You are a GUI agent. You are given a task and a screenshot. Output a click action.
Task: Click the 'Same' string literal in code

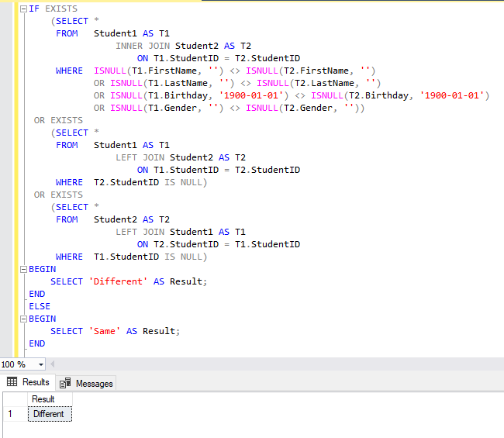click(x=105, y=331)
